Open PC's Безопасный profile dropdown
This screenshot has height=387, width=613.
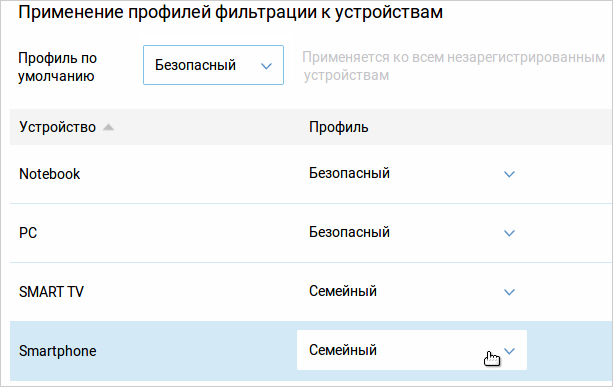point(412,233)
